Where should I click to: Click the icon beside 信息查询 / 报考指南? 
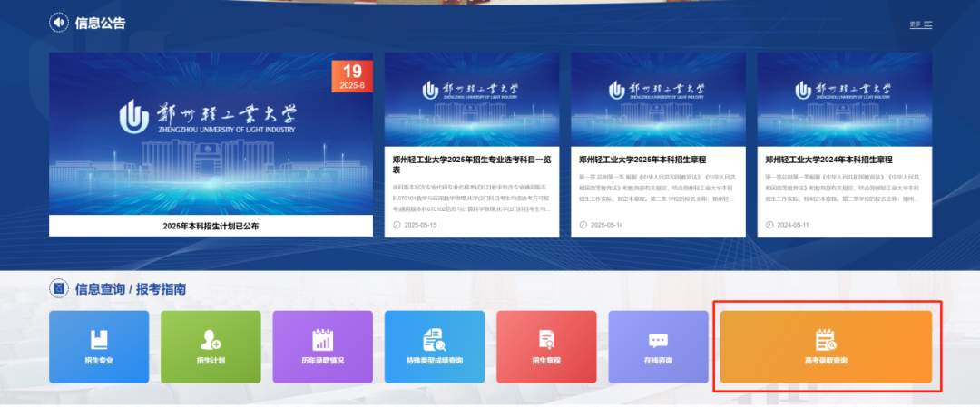[59, 288]
